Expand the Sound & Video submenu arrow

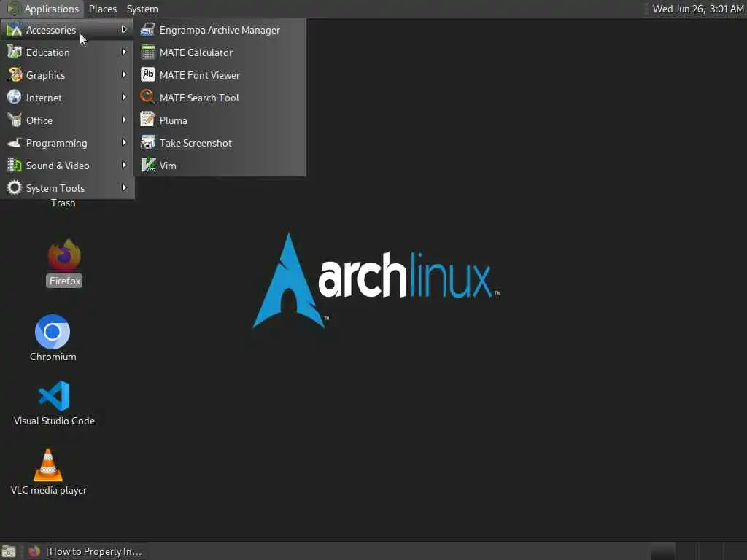point(124,166)
